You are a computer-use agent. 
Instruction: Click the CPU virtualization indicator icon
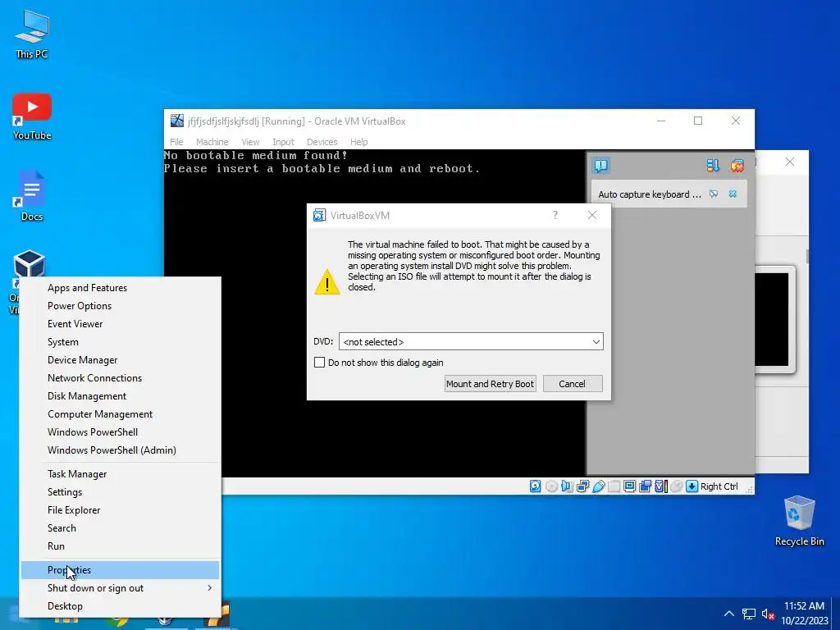click(661, 486)
